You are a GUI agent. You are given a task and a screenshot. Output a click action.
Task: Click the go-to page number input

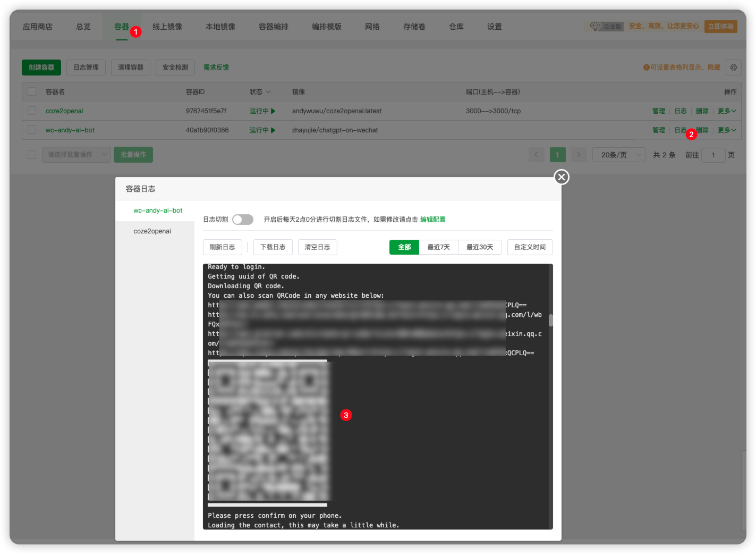tap(713, 155)
